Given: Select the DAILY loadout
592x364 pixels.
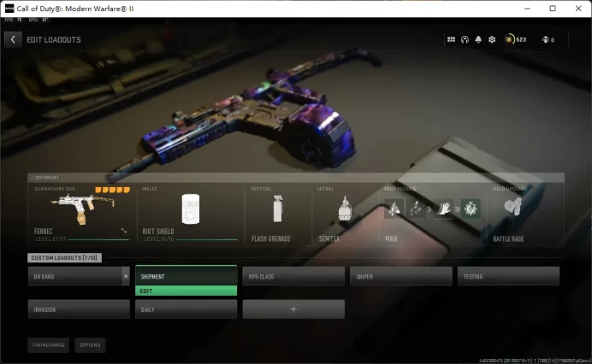Looking at the screenshot, I should [186, 309].
